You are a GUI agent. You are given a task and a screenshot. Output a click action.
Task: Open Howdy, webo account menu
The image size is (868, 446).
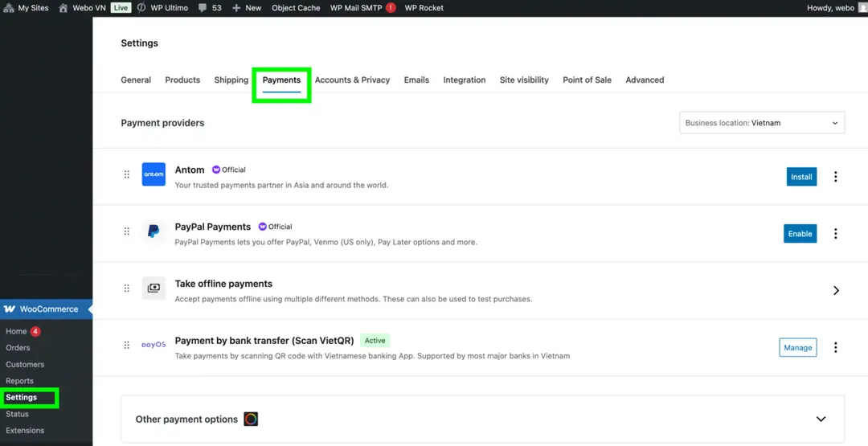point(835,8)
